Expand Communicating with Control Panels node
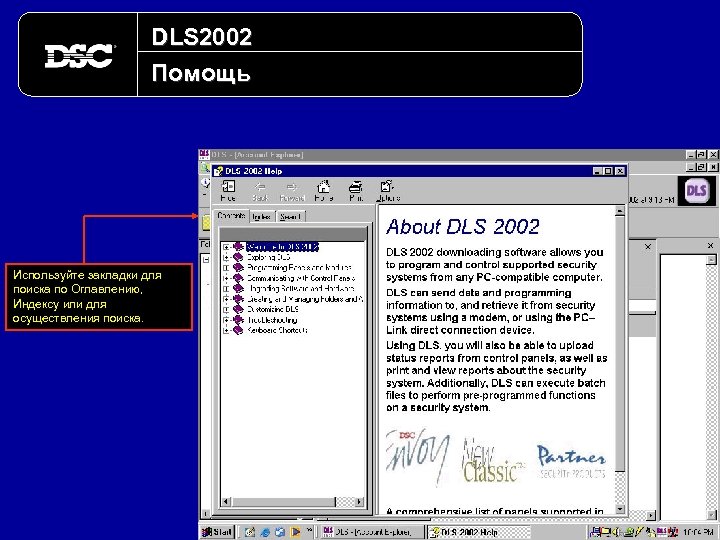This screenshot has width=720, height=540. [226, 278]
